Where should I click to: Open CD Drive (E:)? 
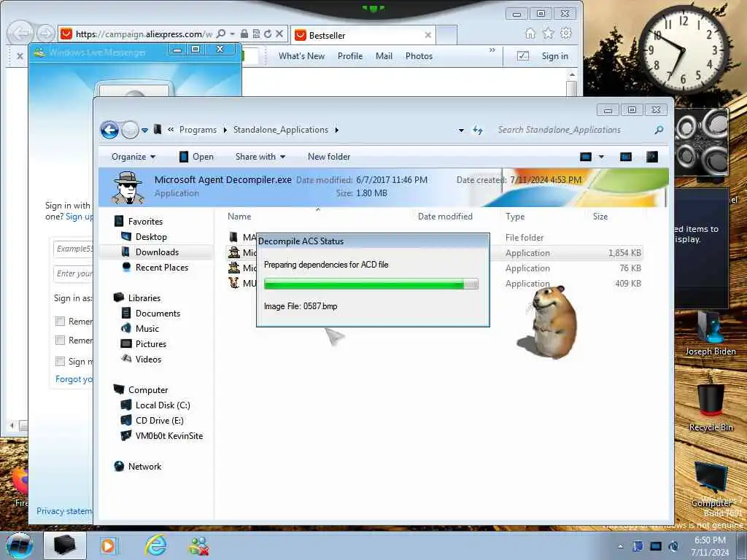pyautogui.click(x=159, y=420)
